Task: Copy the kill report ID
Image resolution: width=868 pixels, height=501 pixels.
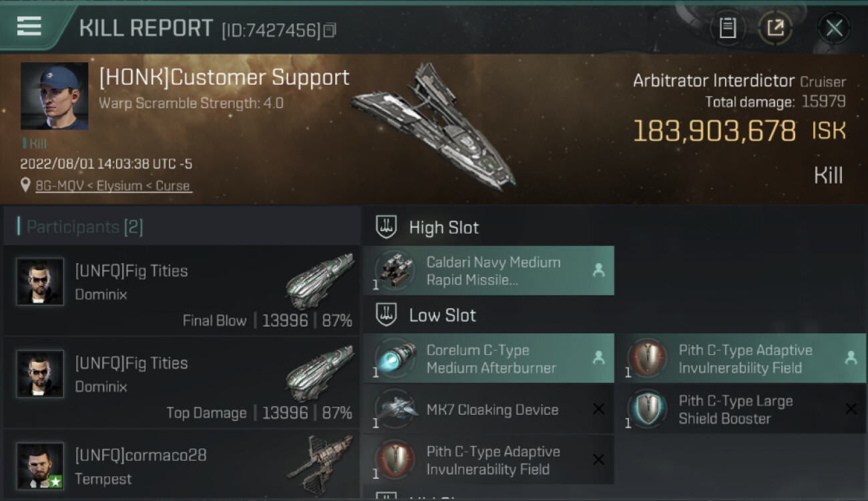Action: 330,30
